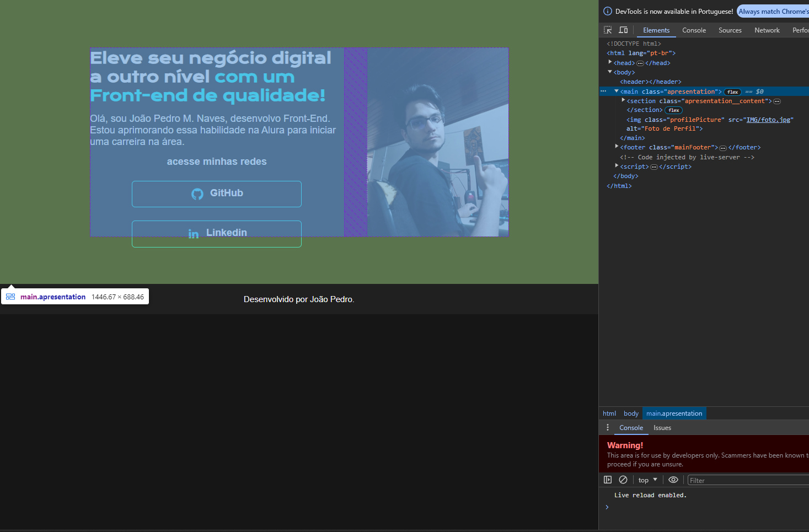Collapse the main apresentation node
Screen dimensions: 809x532
617,91
